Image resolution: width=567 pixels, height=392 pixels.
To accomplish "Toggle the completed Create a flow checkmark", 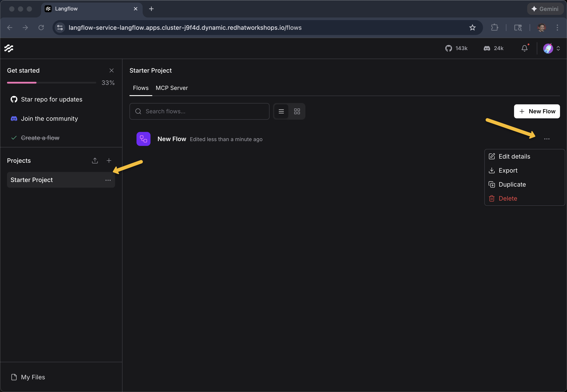I will pos(14,138).
